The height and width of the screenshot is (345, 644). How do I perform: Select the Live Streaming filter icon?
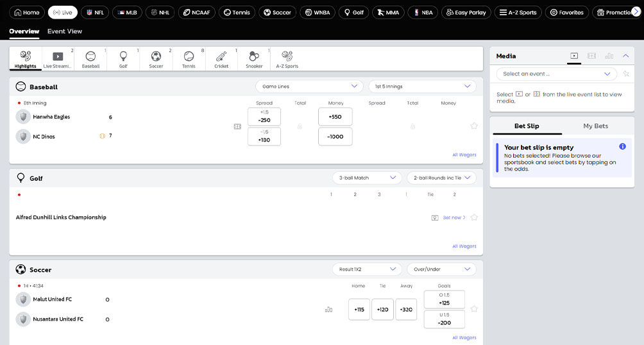click(58, 59)
